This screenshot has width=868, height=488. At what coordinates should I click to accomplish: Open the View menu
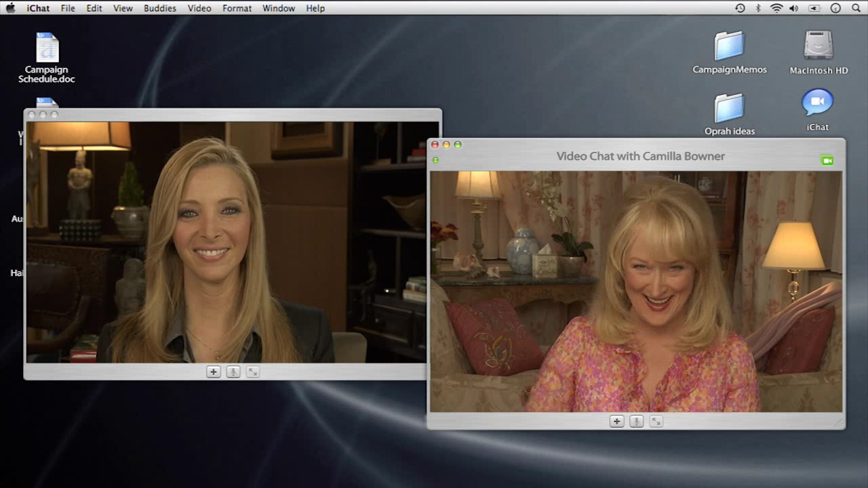point(123,8)
